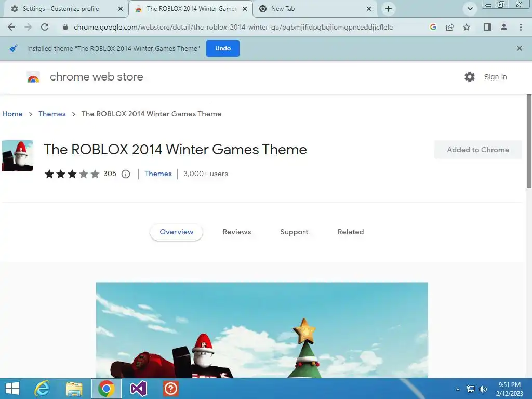Select the Overview tab
532x399 pixels.
177,232
